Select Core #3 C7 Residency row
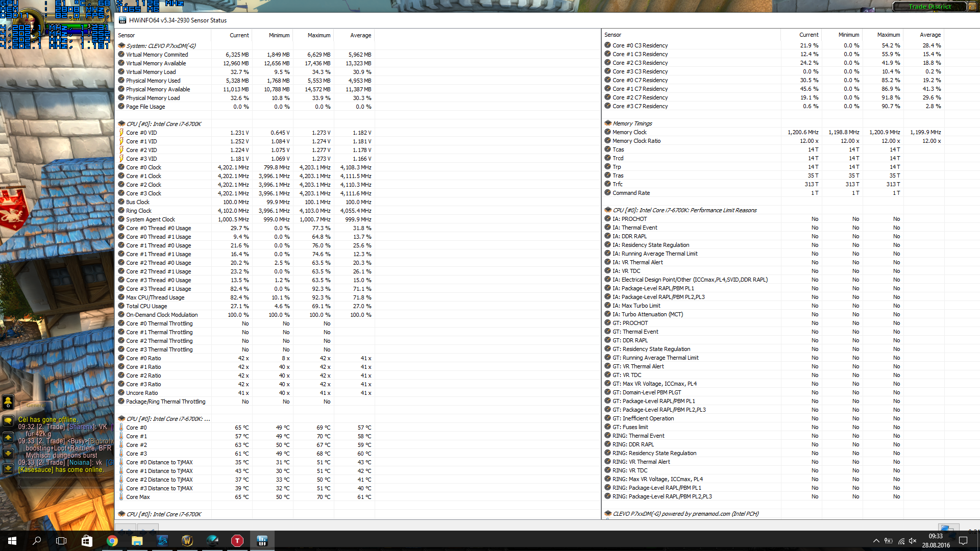The height and width of the screenshot is (551, 980). [774, 106]
